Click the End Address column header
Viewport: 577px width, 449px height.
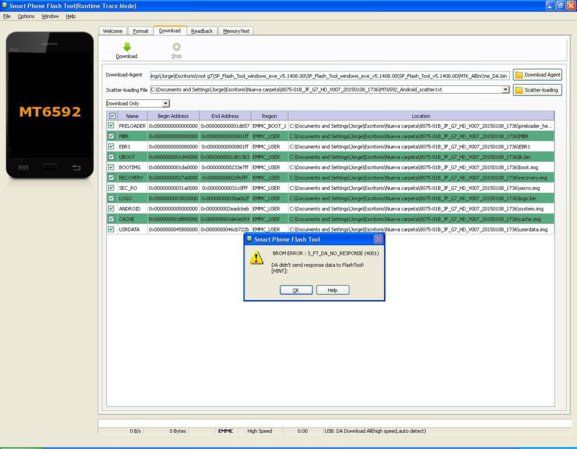[225, 116]
